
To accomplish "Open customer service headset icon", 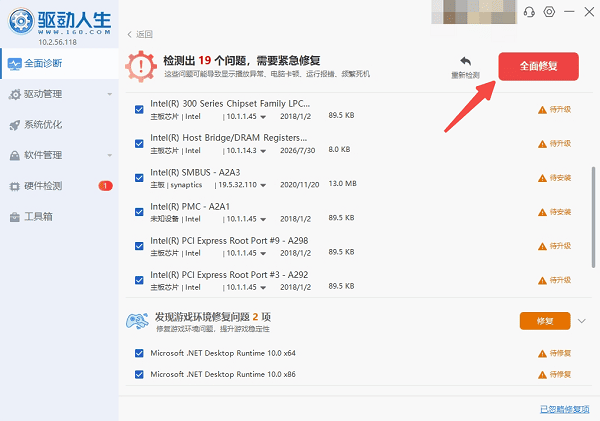I will [x=529, y=12].
